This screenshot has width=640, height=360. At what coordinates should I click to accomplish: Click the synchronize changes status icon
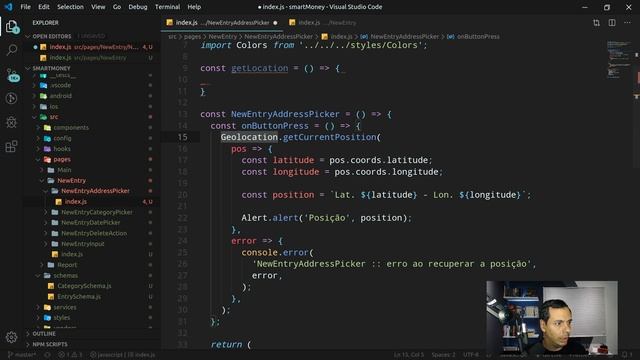(x=48, y=355)
